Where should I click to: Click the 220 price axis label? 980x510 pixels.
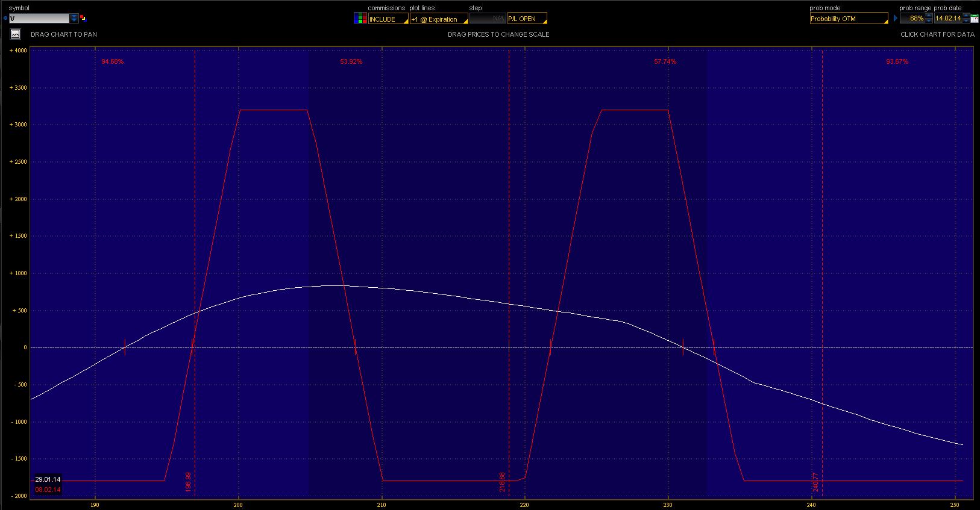point(525,505)
